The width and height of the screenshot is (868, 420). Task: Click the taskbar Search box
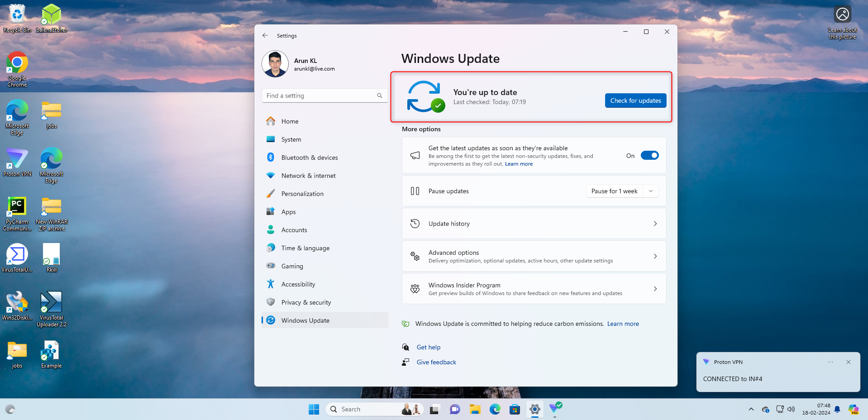point(375,409)
